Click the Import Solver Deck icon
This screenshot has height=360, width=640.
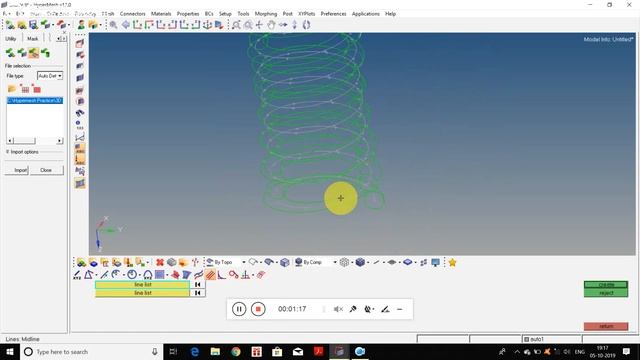point(22,53)
